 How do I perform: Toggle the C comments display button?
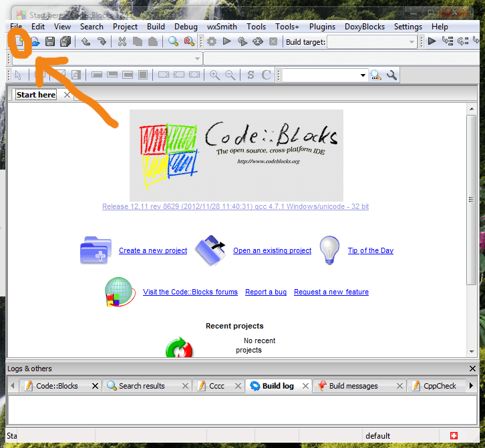(267, 75)
